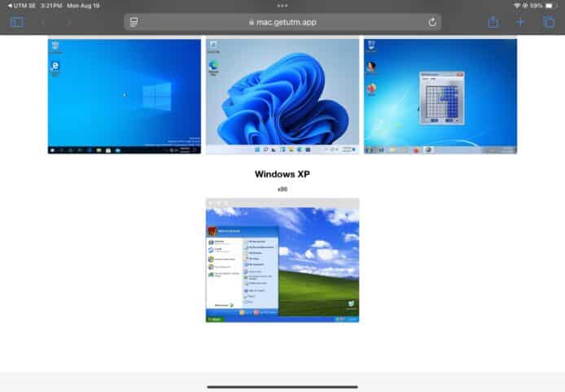
Task: Open the Share sheet
Action: click(x=493, y=22)
